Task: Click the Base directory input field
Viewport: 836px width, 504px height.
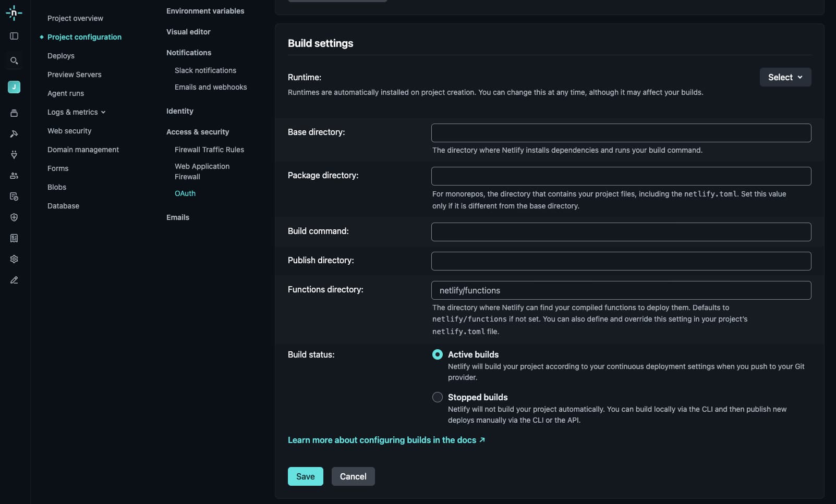Action: (621, 133)
